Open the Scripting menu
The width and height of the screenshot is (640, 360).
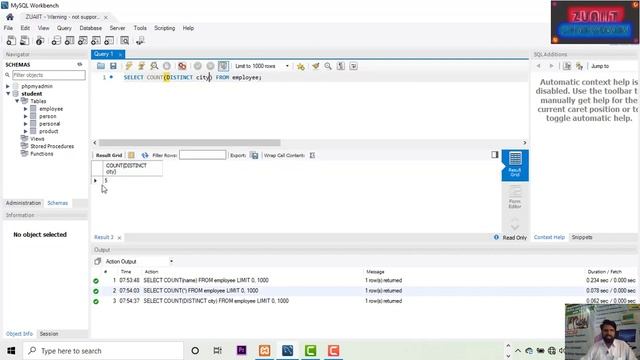(x=164, y=28)
